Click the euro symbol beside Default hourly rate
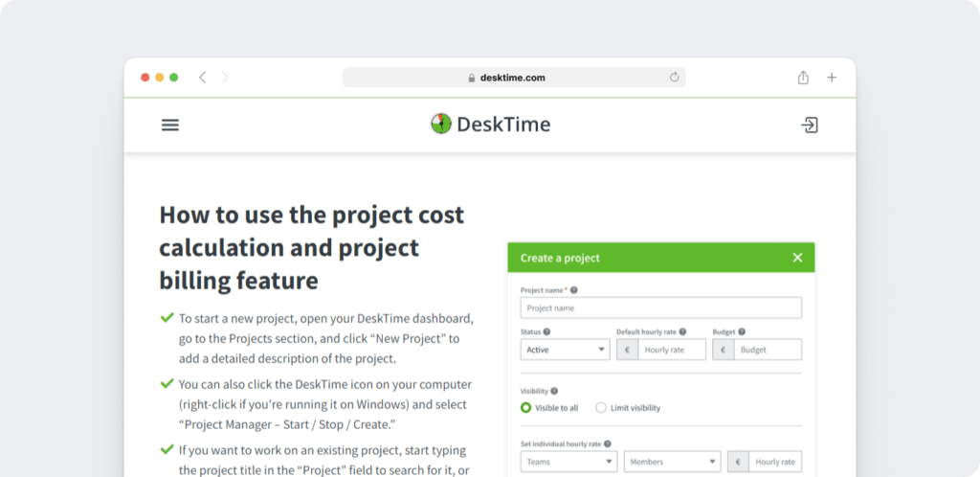The image size is (980, 477). point(628,350)
